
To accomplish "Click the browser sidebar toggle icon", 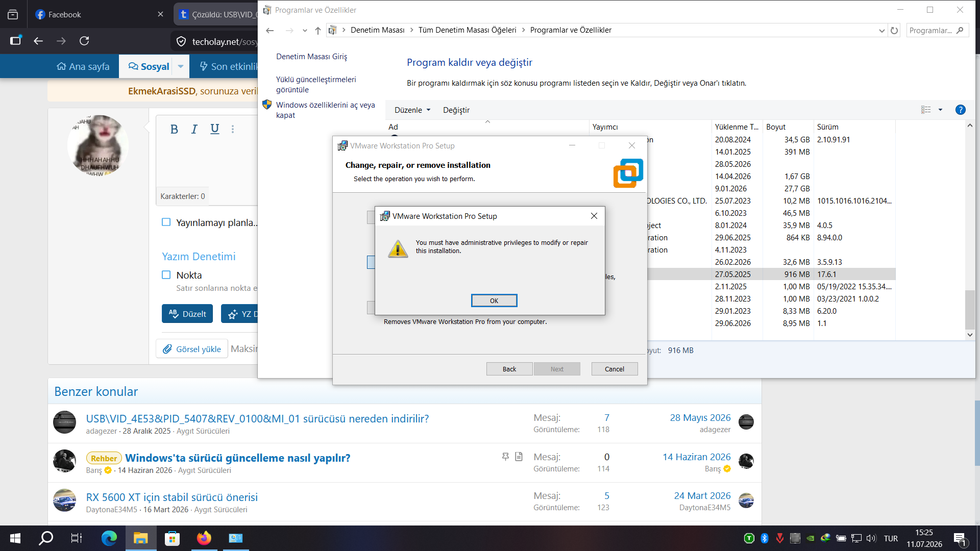I will [x=15, y=41].
